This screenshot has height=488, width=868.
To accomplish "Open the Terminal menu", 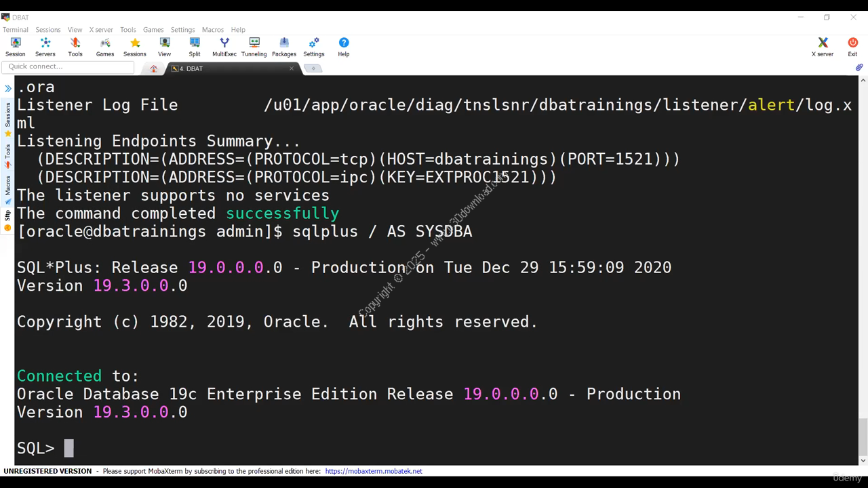I will click(15, 30).
